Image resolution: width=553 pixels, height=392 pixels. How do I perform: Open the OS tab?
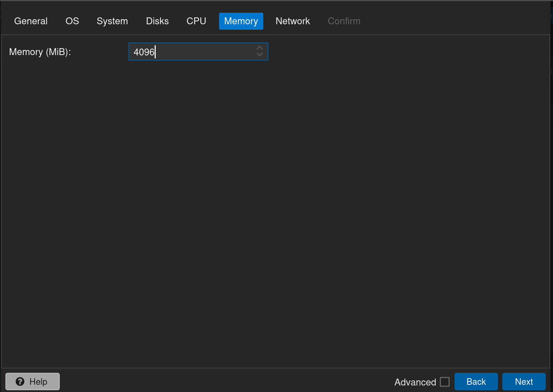click(72, 21)
